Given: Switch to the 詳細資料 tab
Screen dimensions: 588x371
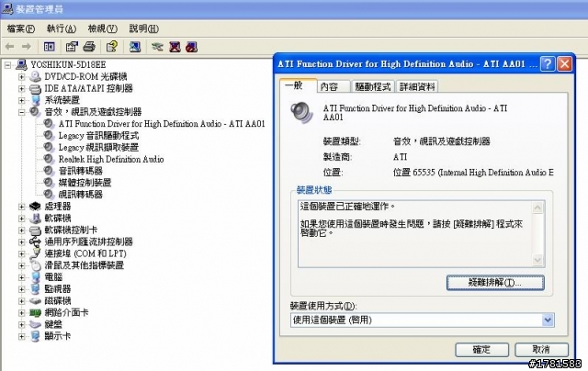Looking at the screenshot, I should click(x=417, y=86).
